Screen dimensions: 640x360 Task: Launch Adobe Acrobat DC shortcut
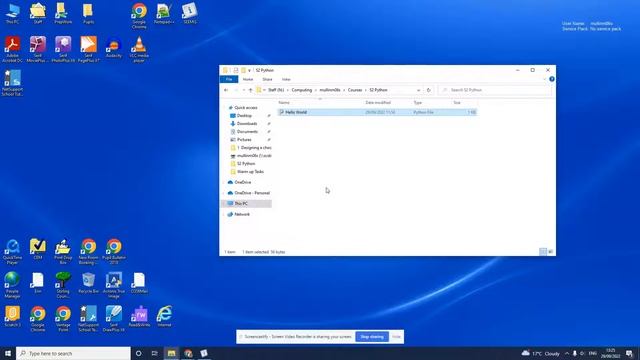click(x=12, y=49)
